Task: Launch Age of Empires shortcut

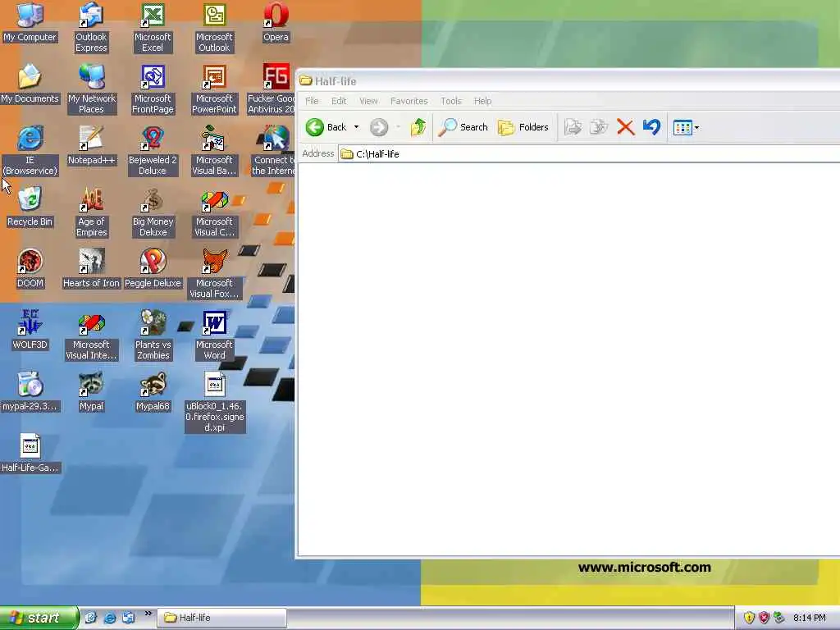Action: point(91,212)
